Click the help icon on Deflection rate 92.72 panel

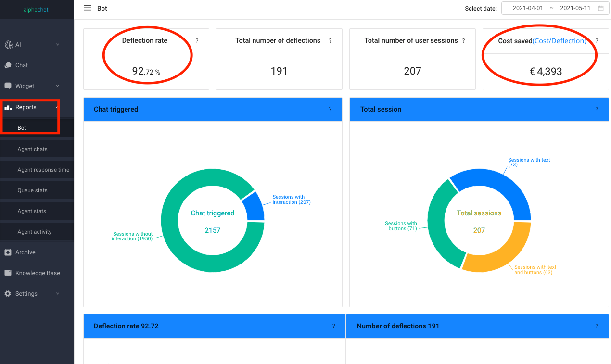(x=333, y=326)
